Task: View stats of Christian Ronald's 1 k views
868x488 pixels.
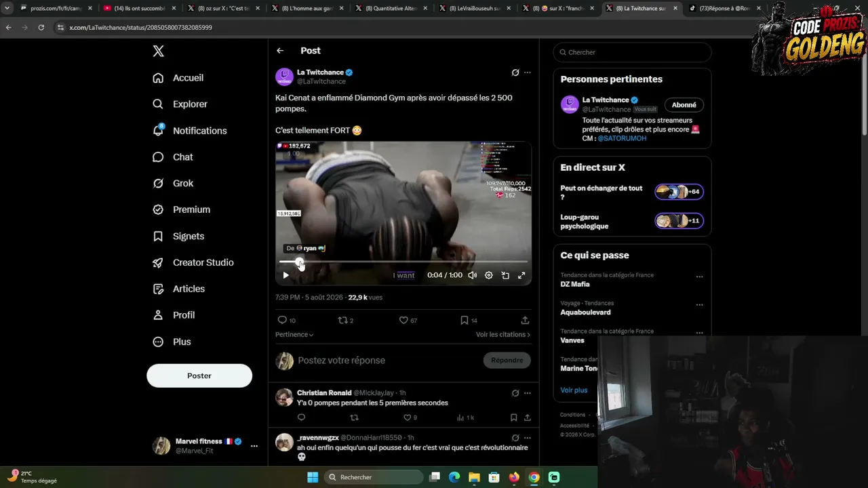Action: click(465, 418)
